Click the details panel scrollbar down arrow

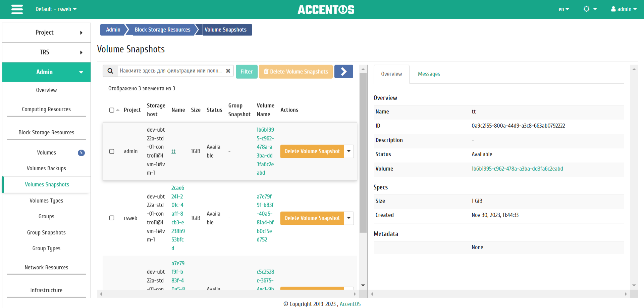coord(634,285)
